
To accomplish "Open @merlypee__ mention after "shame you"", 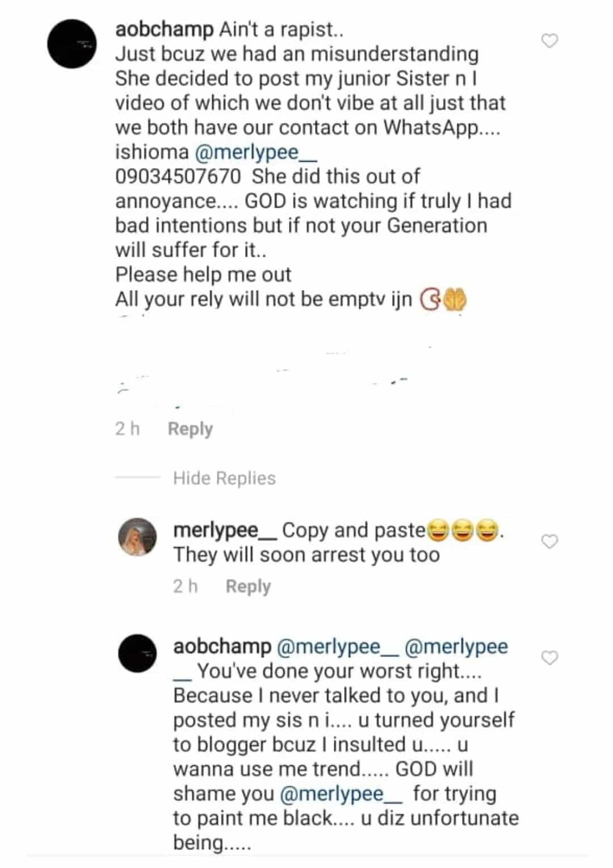I will (341, 794).
